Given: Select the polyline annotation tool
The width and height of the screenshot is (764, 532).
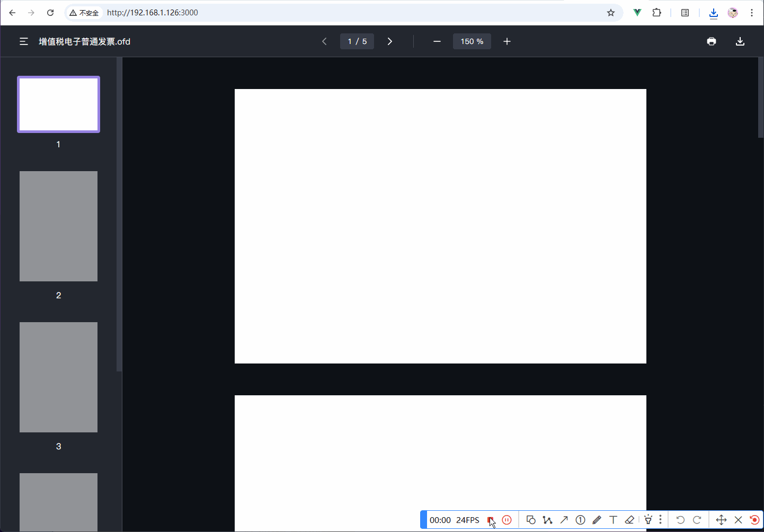Looking at the screenshot, I should tap(547, 520).
